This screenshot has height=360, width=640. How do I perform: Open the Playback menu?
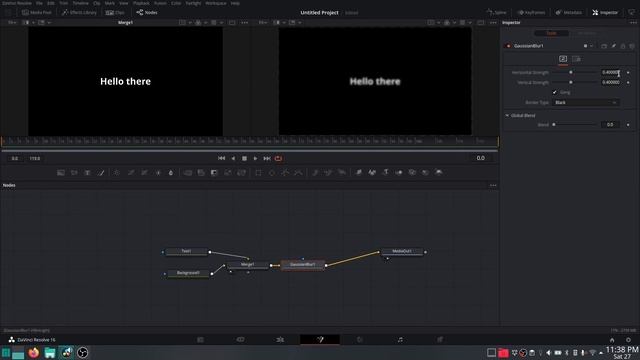coord(141,3)
